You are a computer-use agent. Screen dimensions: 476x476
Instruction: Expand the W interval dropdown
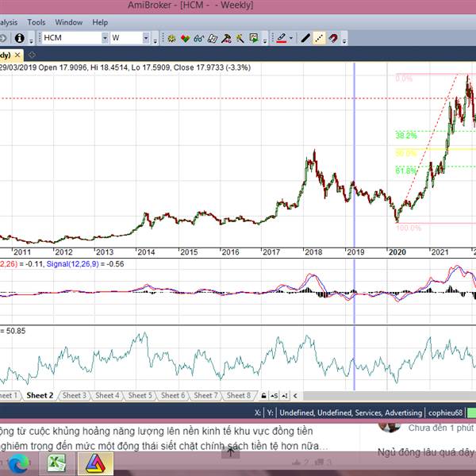click(146, 37)
